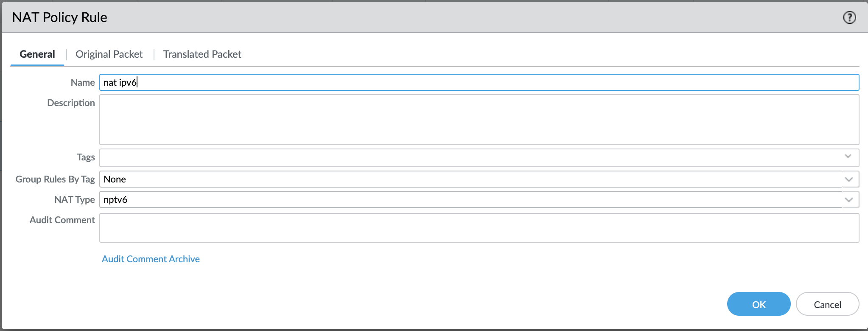Click into the Description text area
The image size is (868, 331).
[479, 120]
